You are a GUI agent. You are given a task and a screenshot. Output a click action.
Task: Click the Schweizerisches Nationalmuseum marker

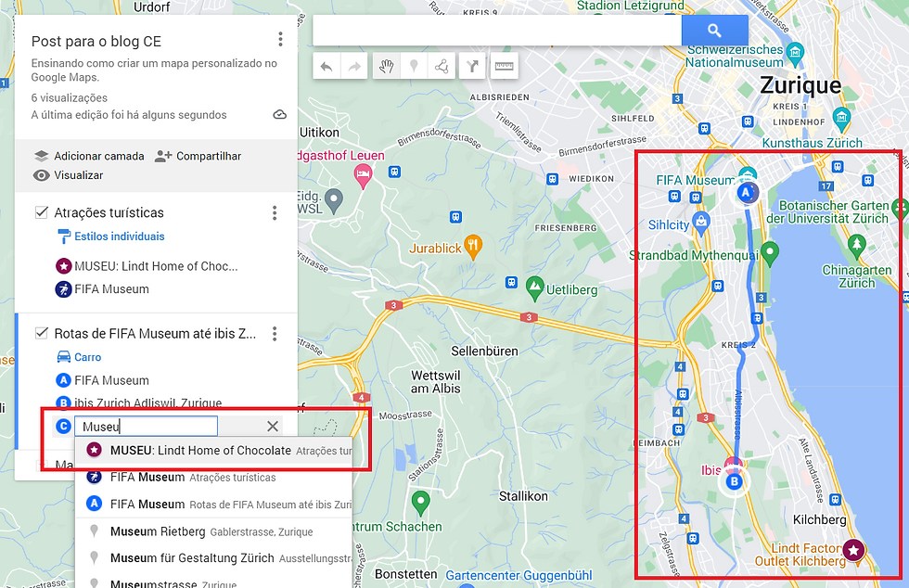click(x=796, y=52)
